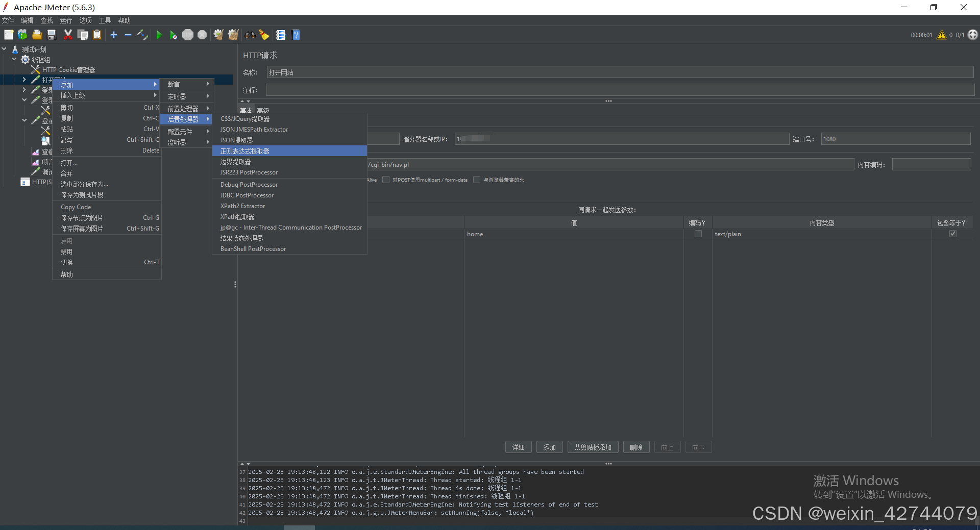This screenshot has height=530, width=980.
Task: Click the path field with /cgi-bin/nav.pl
Action: (x=610, y=164)
